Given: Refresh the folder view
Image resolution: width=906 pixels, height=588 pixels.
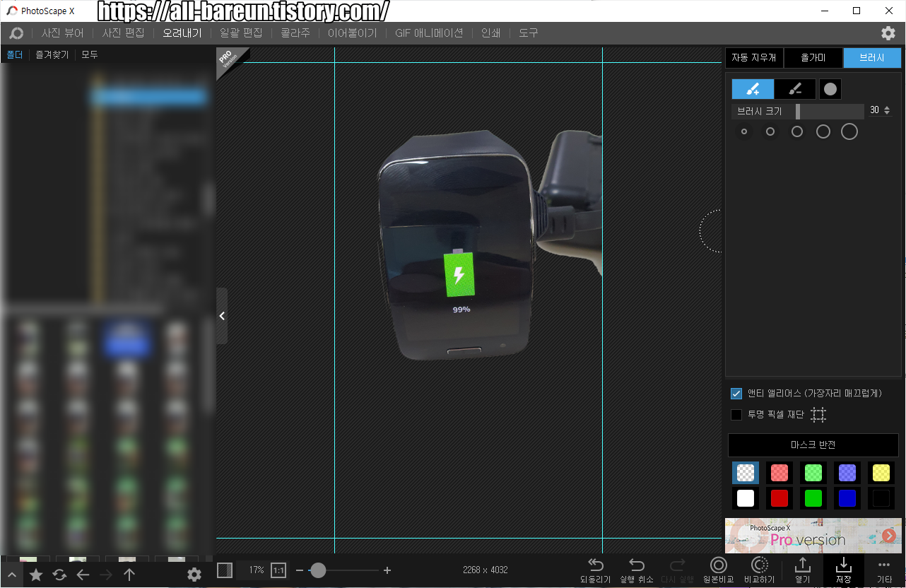Looking at the screenshot, I should 59,575.
